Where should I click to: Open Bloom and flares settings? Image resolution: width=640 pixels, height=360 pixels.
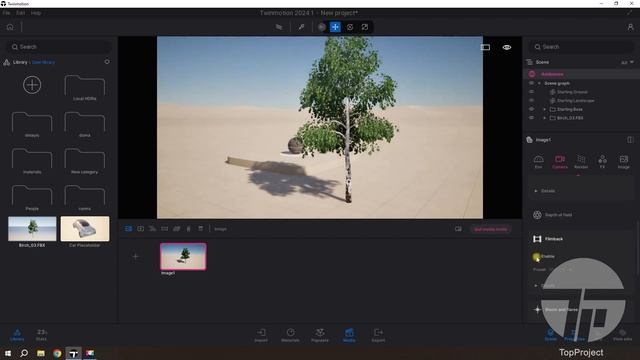tap(561, 310)
